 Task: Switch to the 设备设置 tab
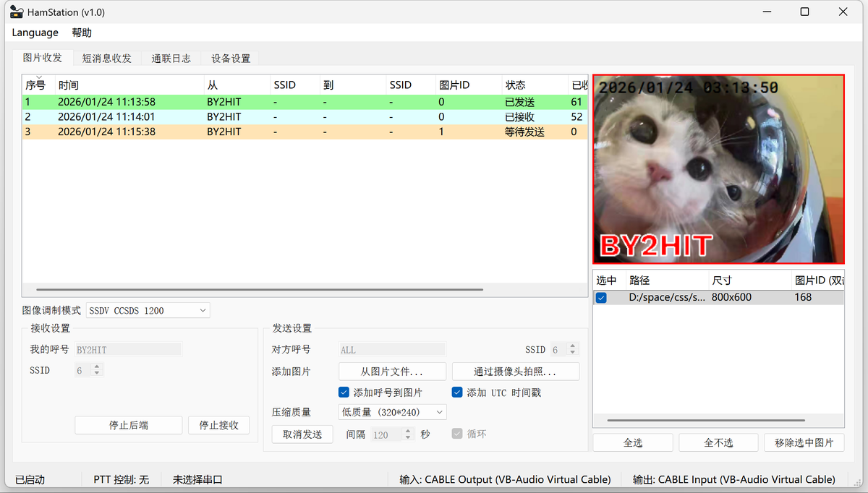pos(230,58)
